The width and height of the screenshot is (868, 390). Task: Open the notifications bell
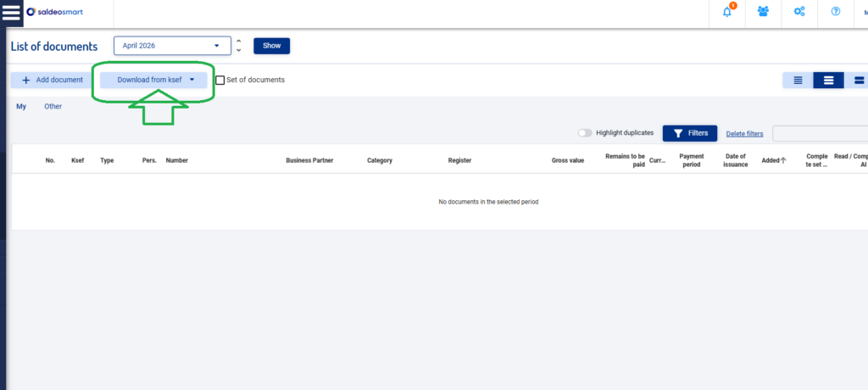point(727,13)
